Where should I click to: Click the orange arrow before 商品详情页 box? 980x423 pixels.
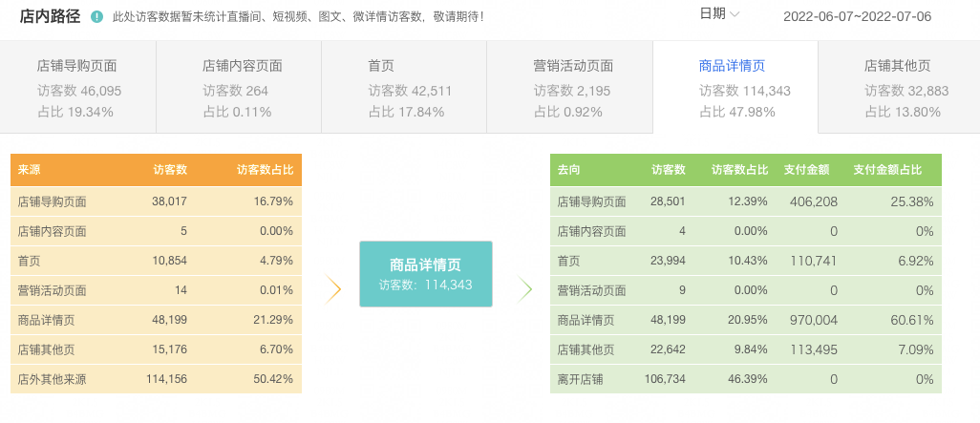tap(332, 289)
